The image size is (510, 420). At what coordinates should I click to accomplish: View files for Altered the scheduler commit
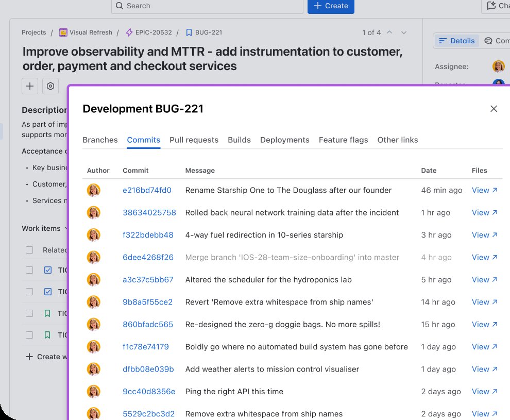[484, 280]
